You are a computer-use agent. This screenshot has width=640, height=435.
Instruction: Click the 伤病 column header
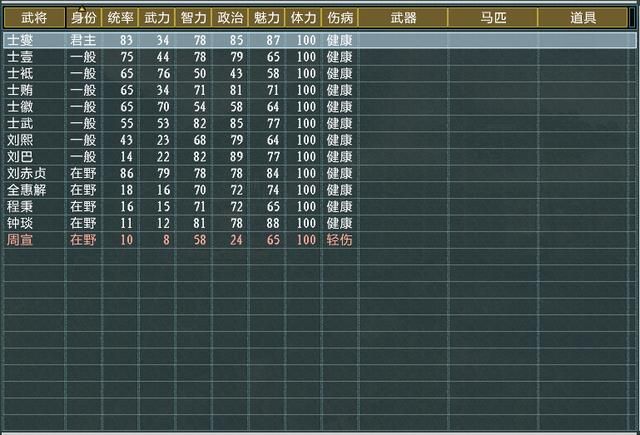click(340, 18)
